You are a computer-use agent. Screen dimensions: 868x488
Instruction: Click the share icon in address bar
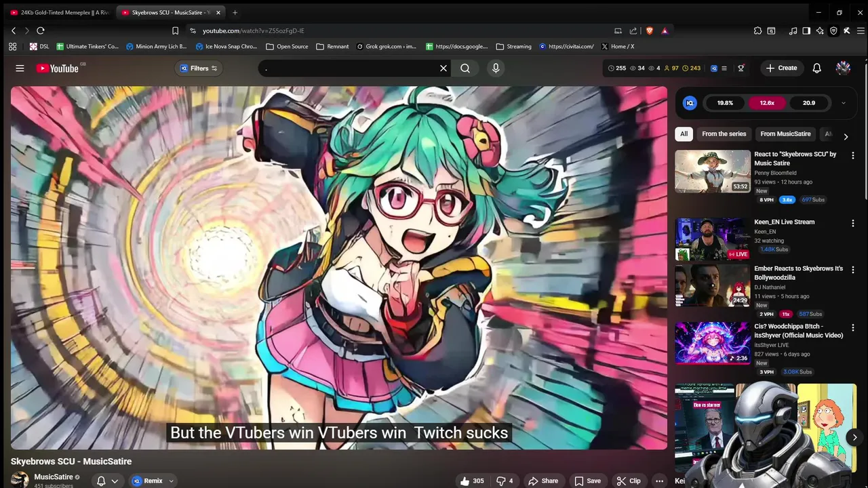(633, 30)
